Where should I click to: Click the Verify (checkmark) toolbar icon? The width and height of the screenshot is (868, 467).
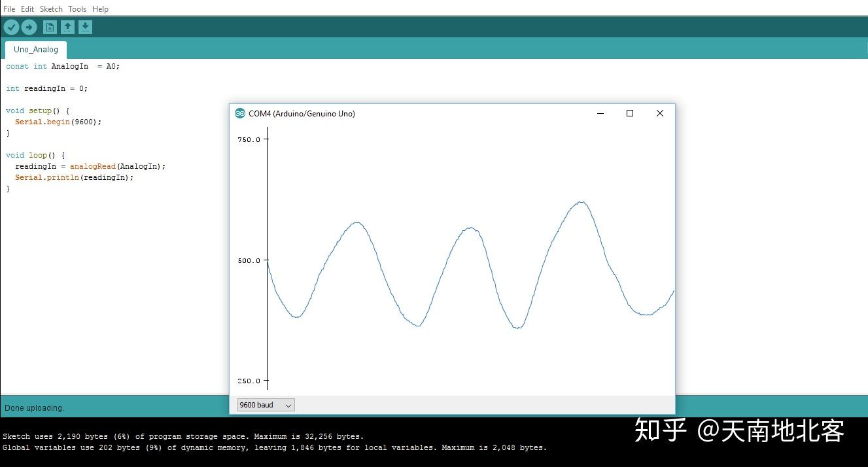[11, 27]
